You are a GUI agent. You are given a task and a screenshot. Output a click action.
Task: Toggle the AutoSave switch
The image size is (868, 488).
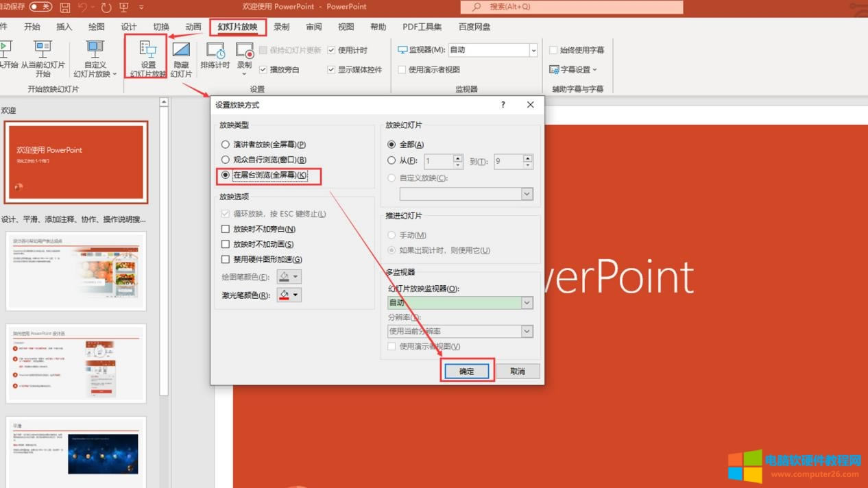[40, 7]
